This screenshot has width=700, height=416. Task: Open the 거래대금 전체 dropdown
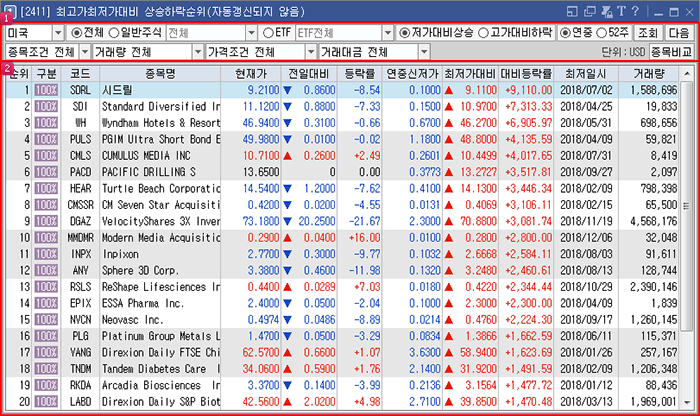click(x=425, y=52)
